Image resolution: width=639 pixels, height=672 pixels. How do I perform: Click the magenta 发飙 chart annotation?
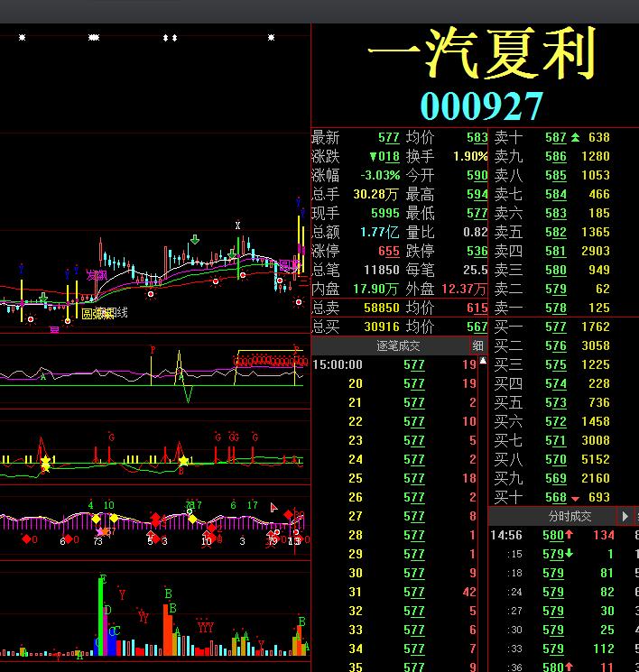[x=97, y=275]
